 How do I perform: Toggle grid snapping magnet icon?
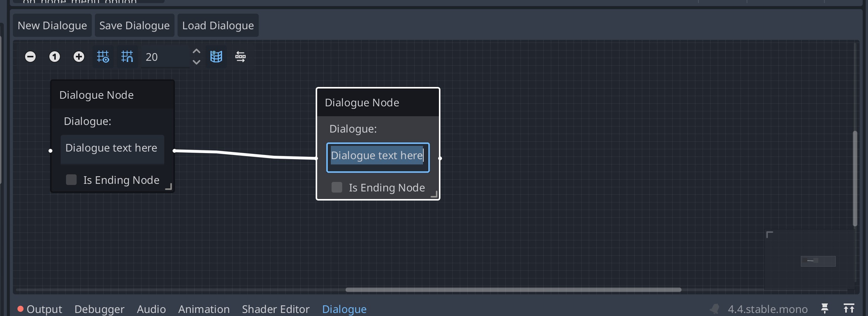click(x=127, y=57)
